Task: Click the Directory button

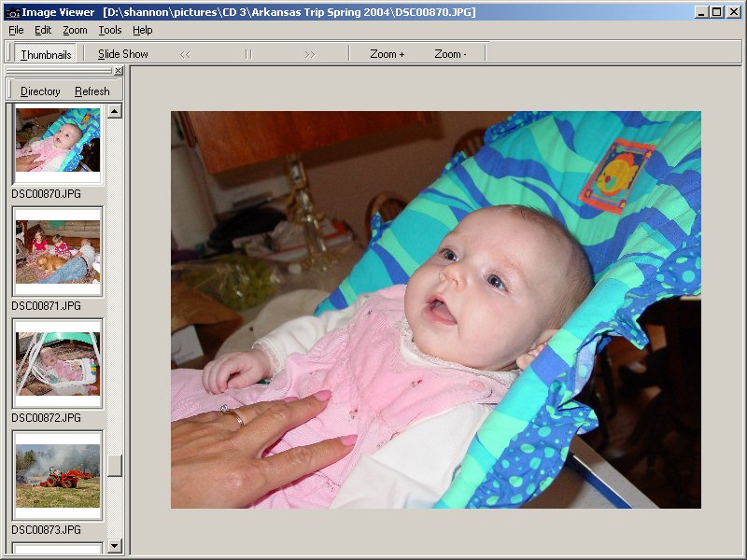Action: click(x=38, y=91)
